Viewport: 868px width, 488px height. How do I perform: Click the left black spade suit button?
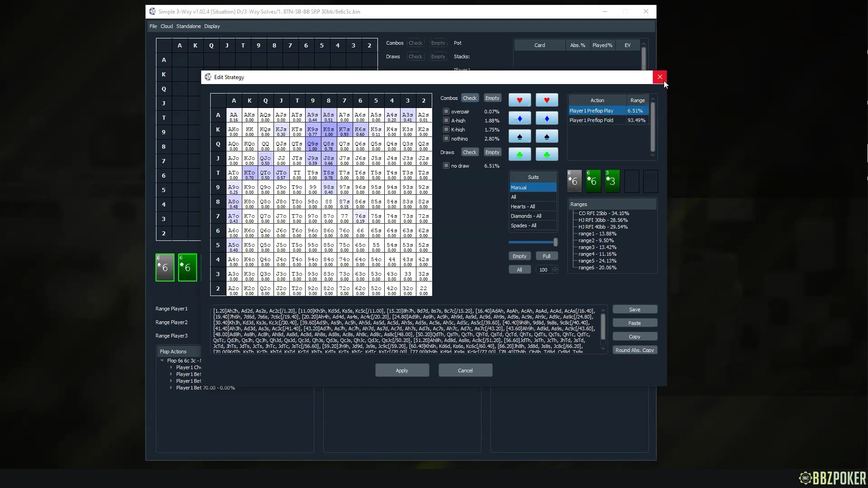tap(519, 136)
